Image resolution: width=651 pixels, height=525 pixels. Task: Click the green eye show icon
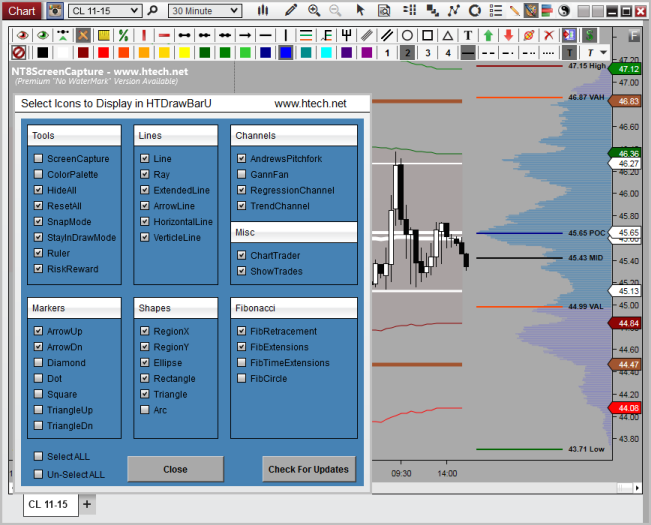42,35
